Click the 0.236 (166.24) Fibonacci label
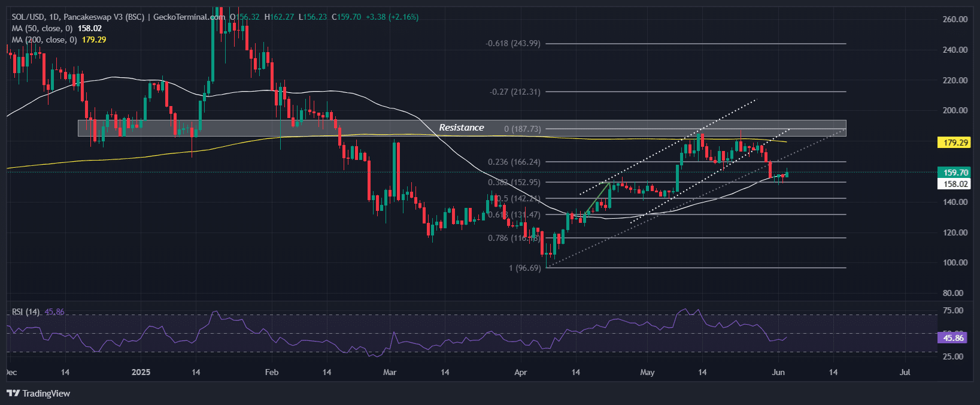 (514, 162)
